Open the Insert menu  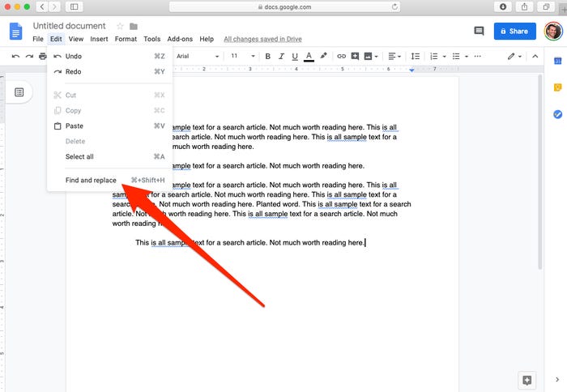99,39
